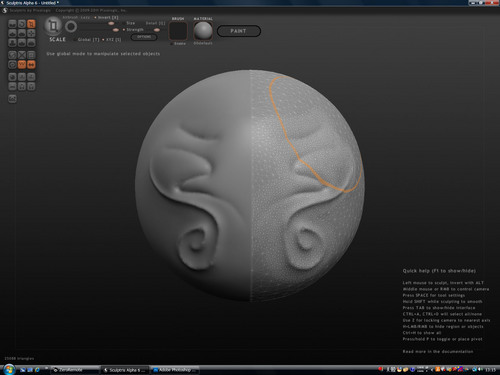The width and height of the screenshot is (500, 375).
Task: Click the Export object icon
Action: coord(31,86)
